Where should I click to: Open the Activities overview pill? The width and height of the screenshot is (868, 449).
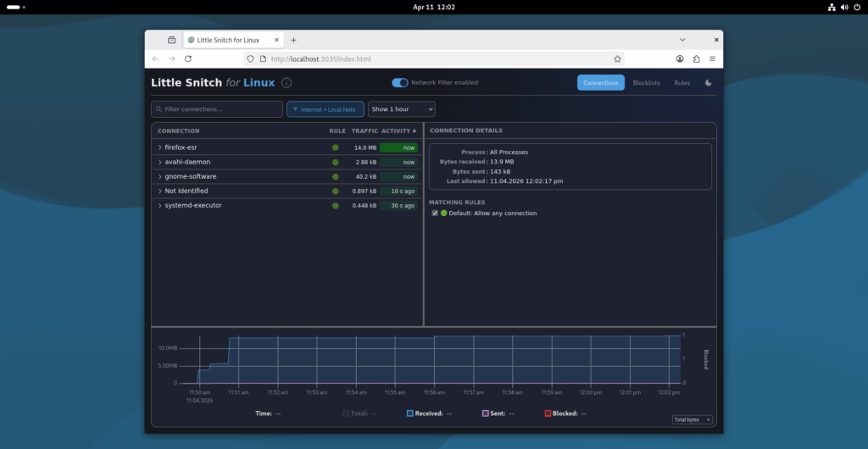[x=15, y=7]
